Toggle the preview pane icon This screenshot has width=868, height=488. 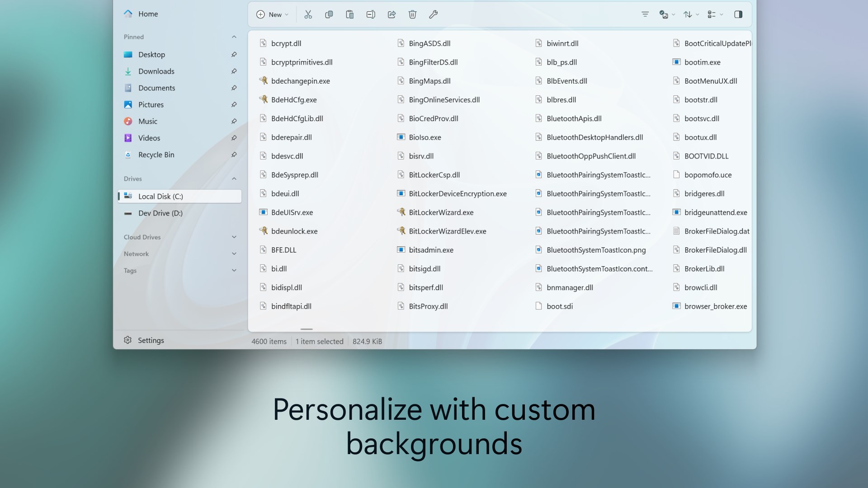click(739, 14)
